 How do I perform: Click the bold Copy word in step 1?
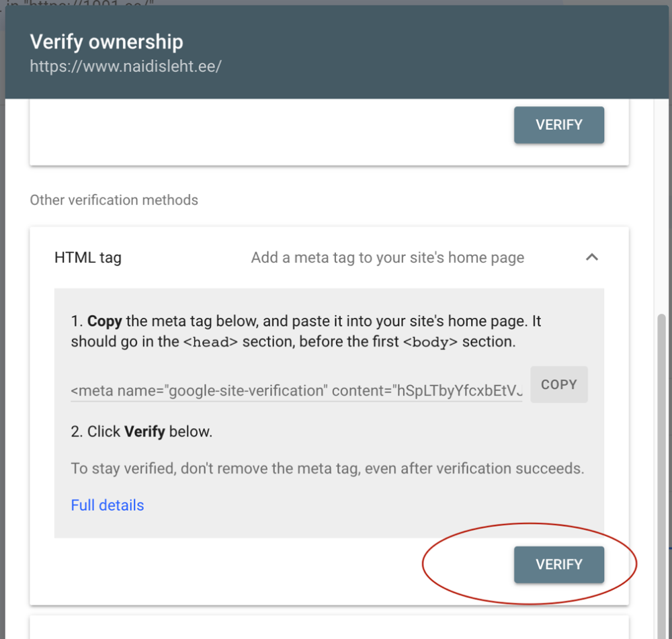(x=104, y=321)
